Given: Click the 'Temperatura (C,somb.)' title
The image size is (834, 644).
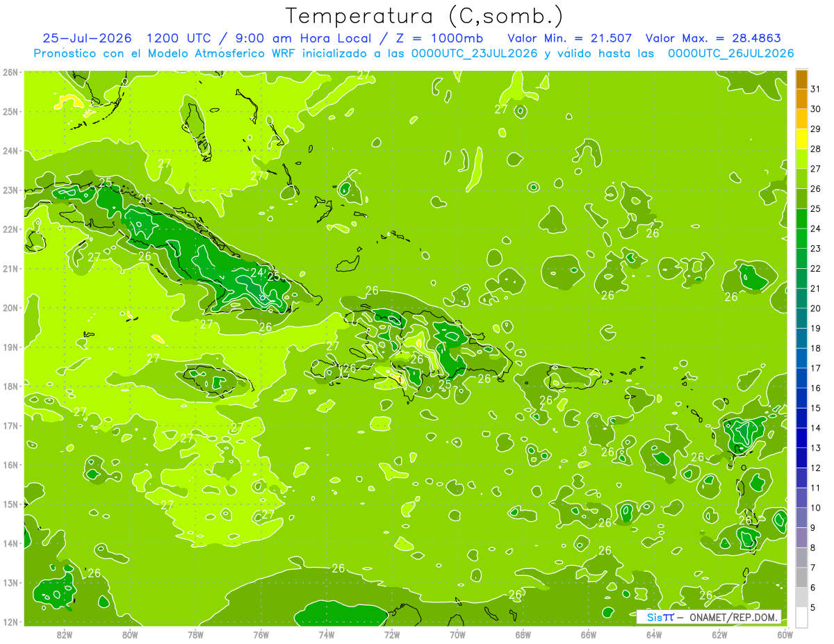Looking at the screenshot, I should pyautogui.click(x=425, y=16).
